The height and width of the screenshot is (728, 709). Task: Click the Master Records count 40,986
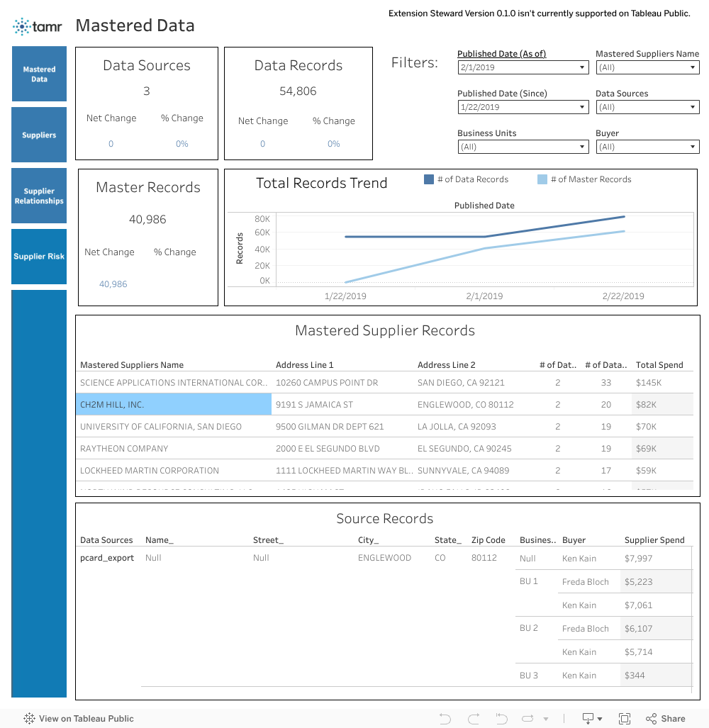(x=147, y=219)
